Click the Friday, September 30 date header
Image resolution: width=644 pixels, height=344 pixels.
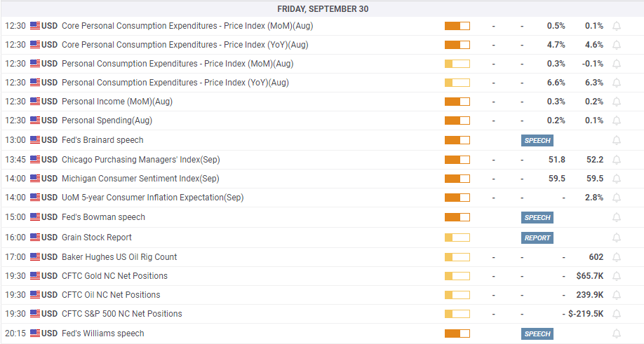point(323,9)
